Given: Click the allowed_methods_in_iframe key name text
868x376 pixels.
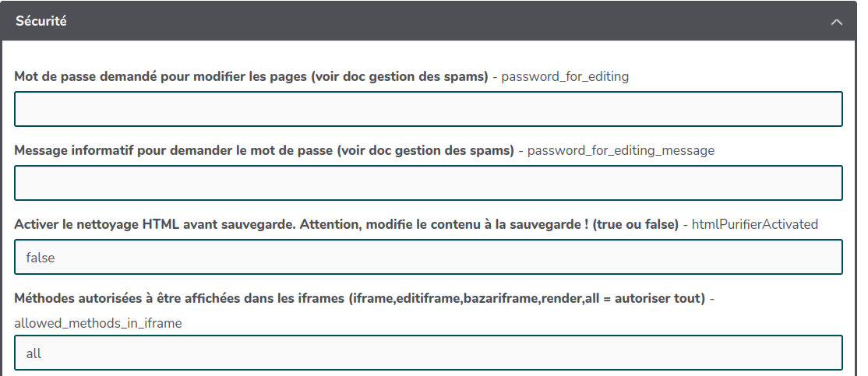Looking at the screenshot, I should (x=98, y=322).
